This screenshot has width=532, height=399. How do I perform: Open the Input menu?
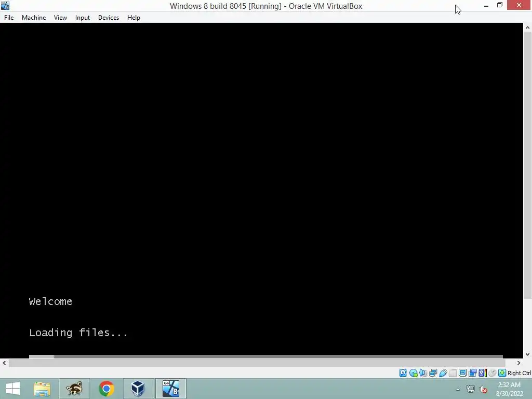coord(83,18)
